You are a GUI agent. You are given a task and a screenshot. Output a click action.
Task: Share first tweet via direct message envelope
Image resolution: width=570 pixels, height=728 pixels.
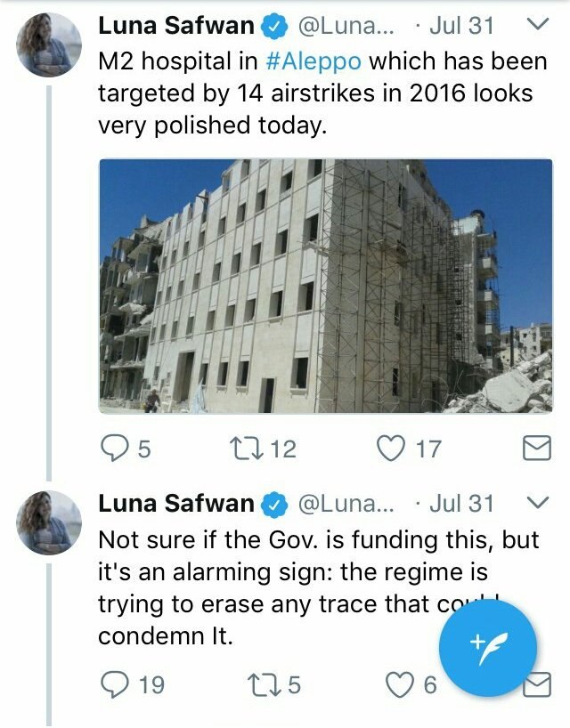click(536, 448)
